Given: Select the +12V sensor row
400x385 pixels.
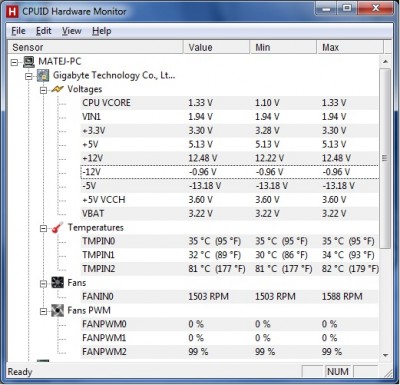Looking at the screenshot, I should click(x=229, y=158).
